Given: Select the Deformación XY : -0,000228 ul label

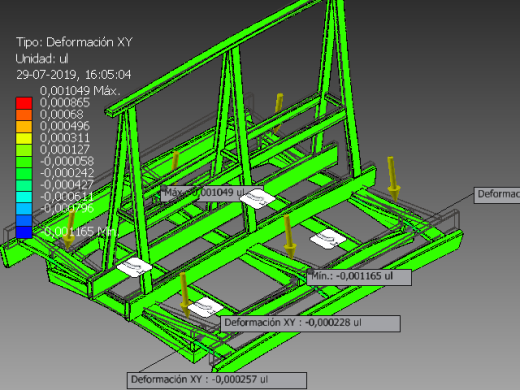Looking at the screenshot, I should (311, 323).
